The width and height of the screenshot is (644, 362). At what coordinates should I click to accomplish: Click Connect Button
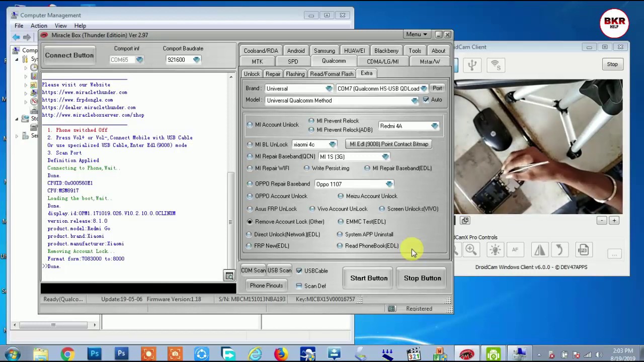(69, 55)
